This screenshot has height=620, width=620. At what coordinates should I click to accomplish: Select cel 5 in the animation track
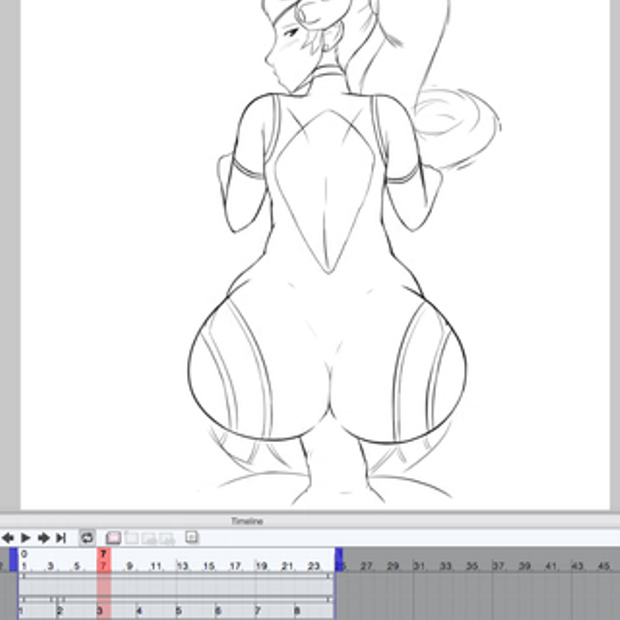point(178,611)
